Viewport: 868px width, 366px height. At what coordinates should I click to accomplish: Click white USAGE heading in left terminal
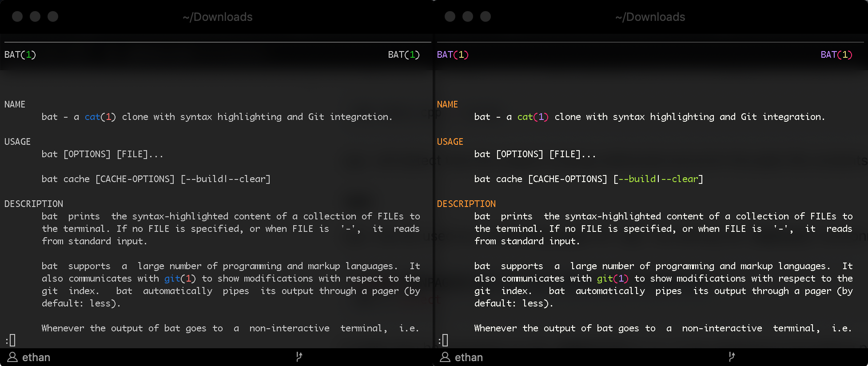tap(17, 142)
